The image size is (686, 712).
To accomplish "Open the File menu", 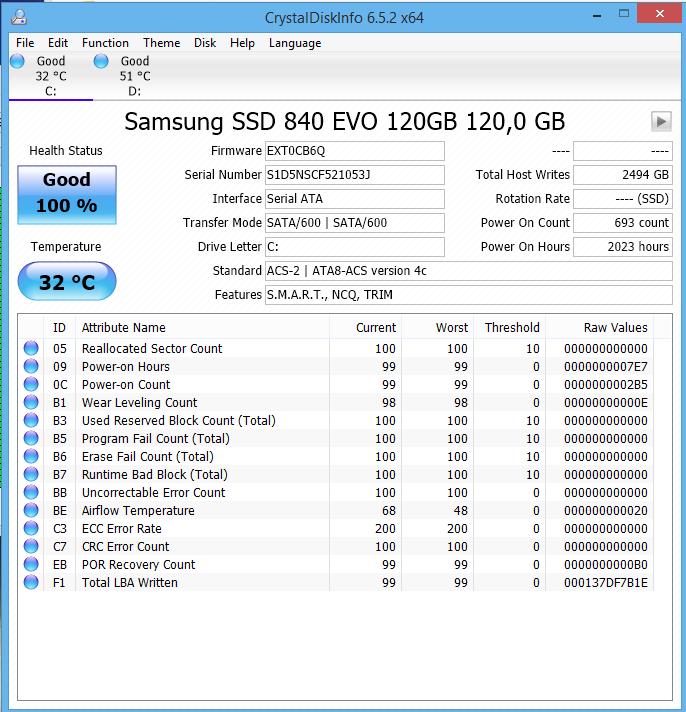I will tap(25, 43).
